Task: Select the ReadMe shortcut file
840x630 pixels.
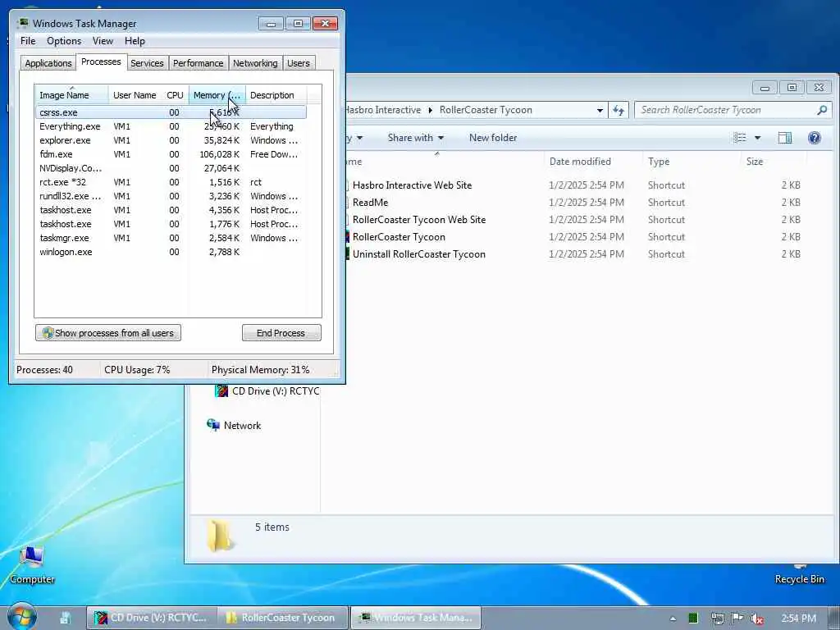Action: [x=370, y=203]
